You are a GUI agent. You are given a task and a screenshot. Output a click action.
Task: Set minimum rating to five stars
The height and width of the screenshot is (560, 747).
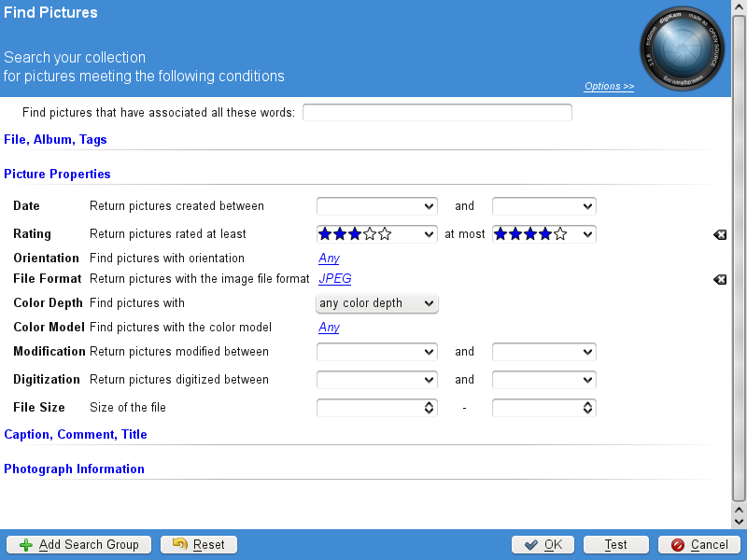(384, 234)
